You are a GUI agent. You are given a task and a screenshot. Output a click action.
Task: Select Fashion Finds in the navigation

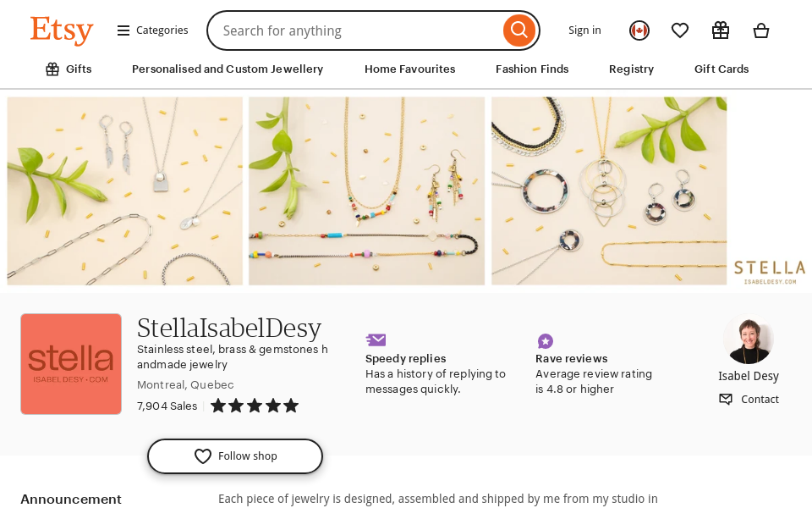pyautogui.click(x=531, y=69)
